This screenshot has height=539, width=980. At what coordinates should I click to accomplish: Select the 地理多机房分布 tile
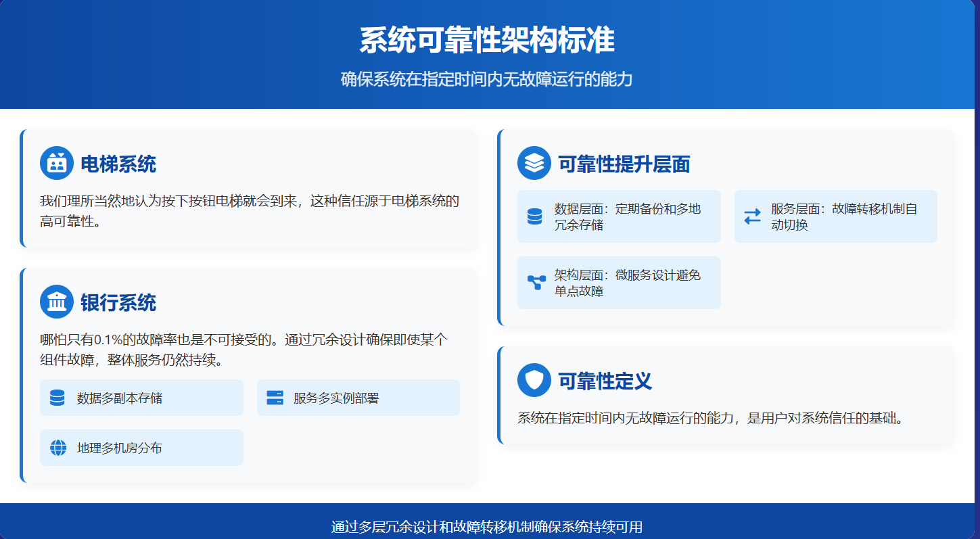pyautogui.click(x=141, y=448)
